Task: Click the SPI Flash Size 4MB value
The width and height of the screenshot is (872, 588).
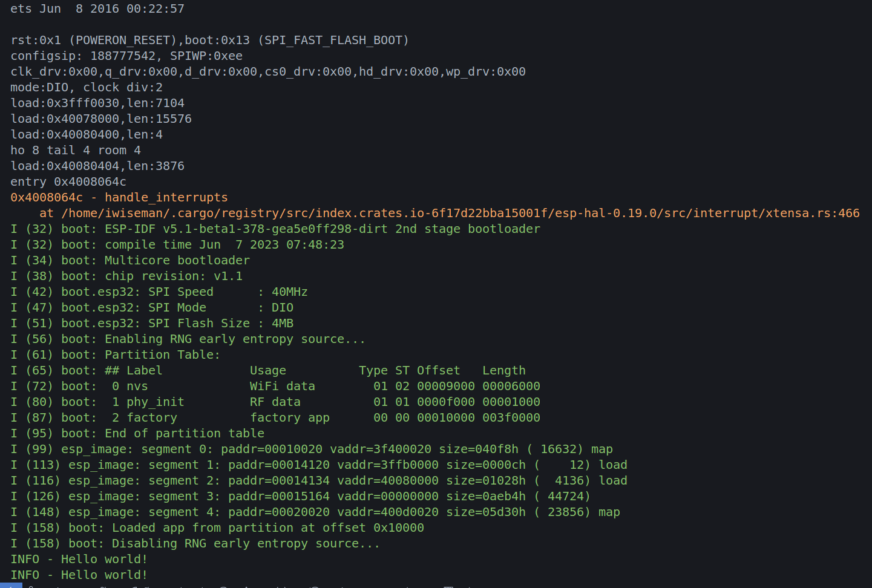Action: pyautogui.click(x=283, y=323)
